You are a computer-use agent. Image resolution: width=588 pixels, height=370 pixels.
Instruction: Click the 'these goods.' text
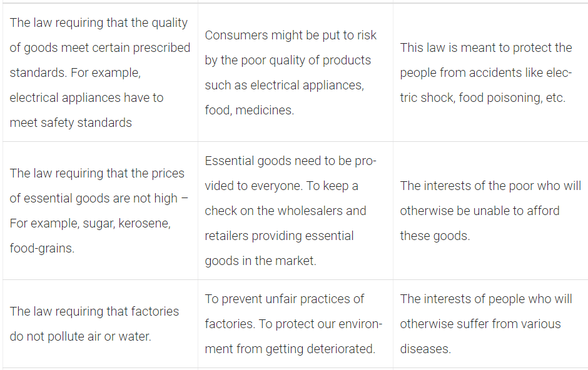435,236
